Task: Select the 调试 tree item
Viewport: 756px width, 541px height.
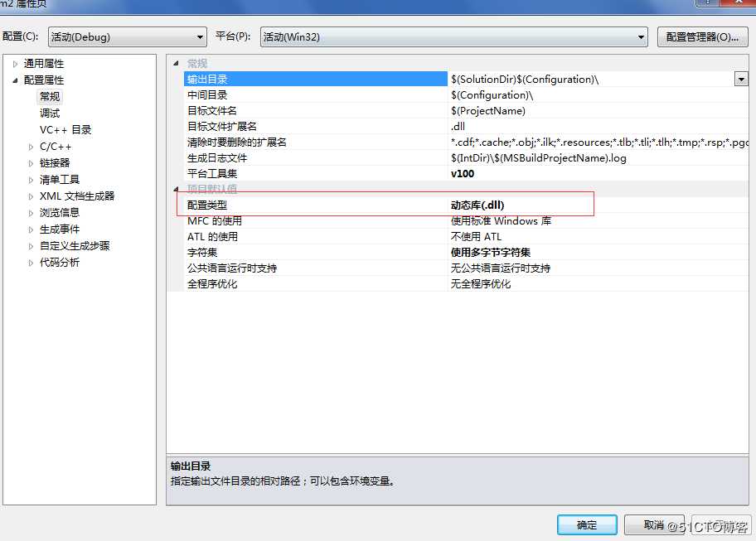Action: pos(50,114)
